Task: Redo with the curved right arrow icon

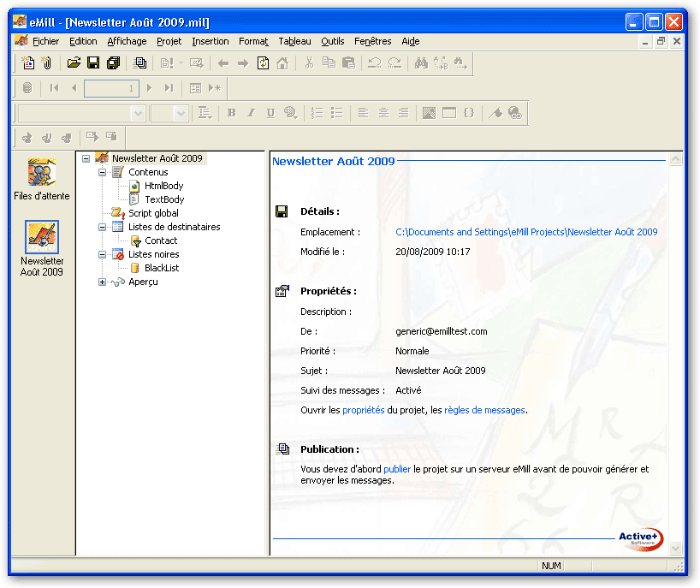Action: click(x=394, y=63)
